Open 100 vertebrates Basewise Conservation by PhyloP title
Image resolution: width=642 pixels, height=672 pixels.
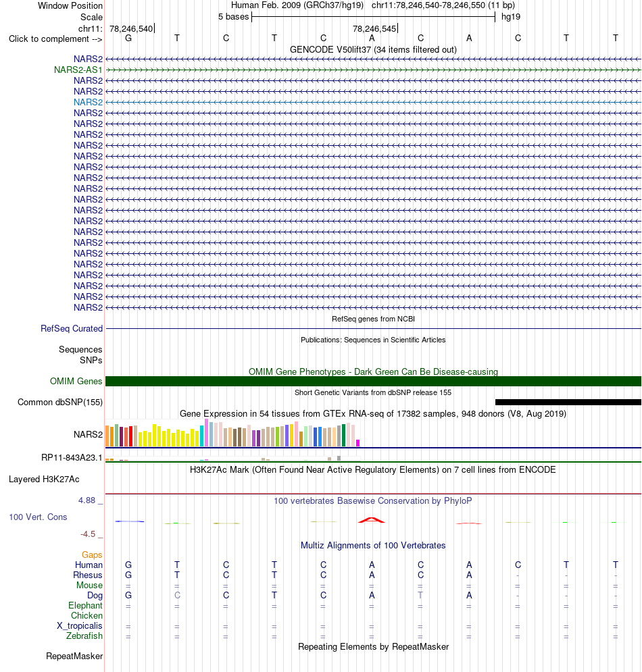(373, 501)
